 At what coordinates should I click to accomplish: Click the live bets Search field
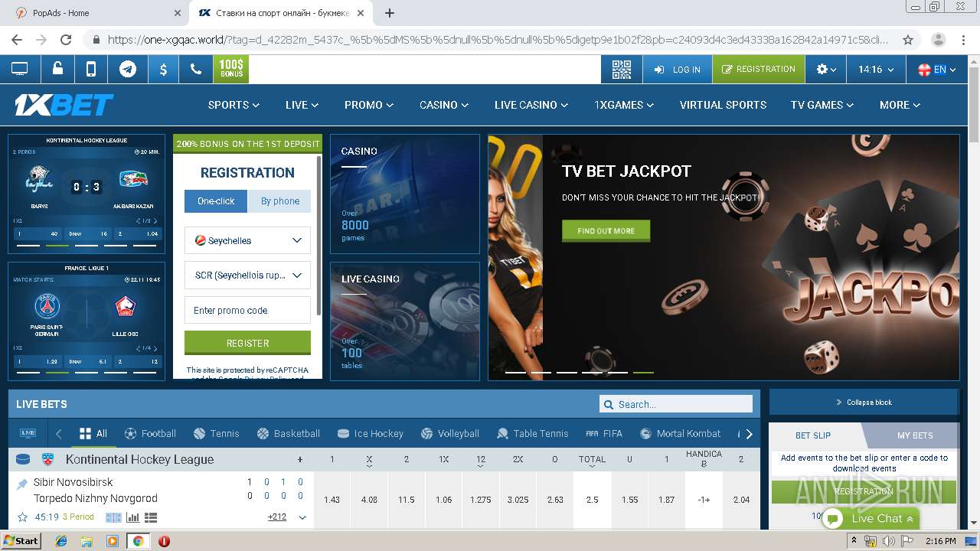click(x=676, y=404)
